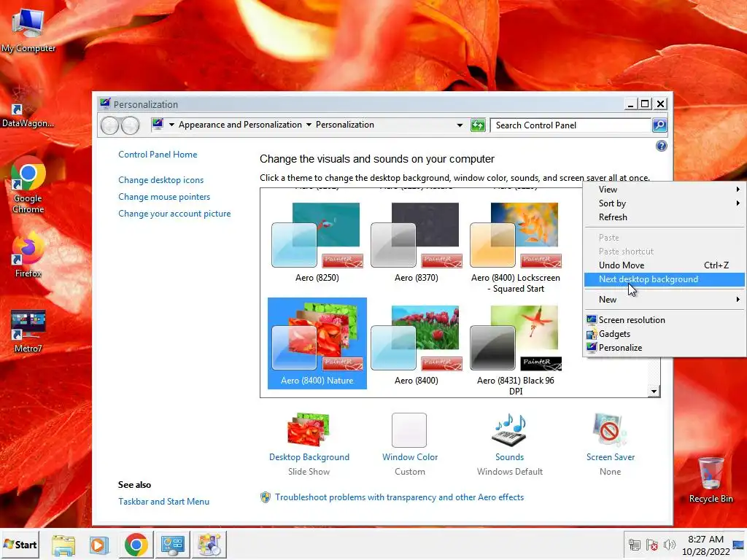Click the taskbar clock
747x560 pixels.
click(x=705, y=545)
